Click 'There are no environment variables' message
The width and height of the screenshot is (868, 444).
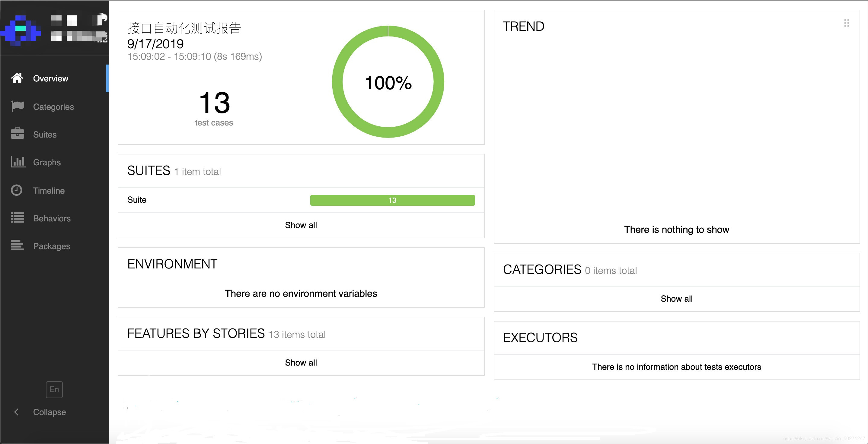click(301, 293)
